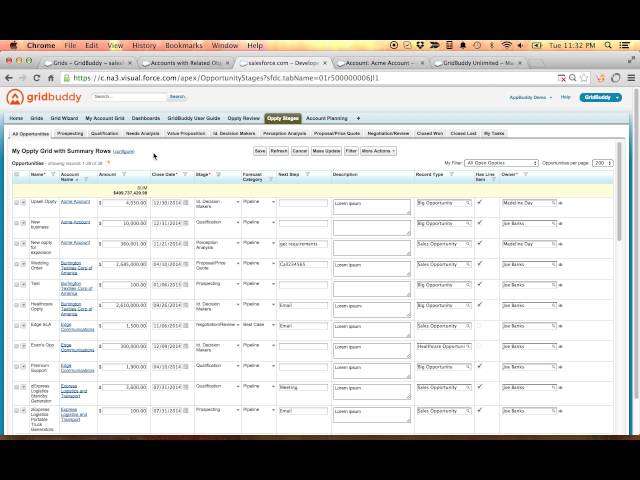The height and width of the screenshot is (480, 640).
Task: Open record type lookup for Edge SLA row
Action: point(468,326)
